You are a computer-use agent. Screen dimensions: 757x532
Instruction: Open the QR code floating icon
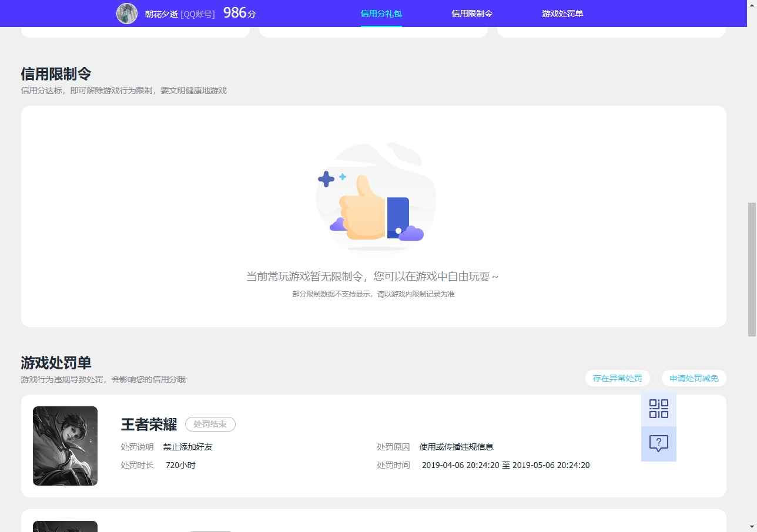coord(658,409)
